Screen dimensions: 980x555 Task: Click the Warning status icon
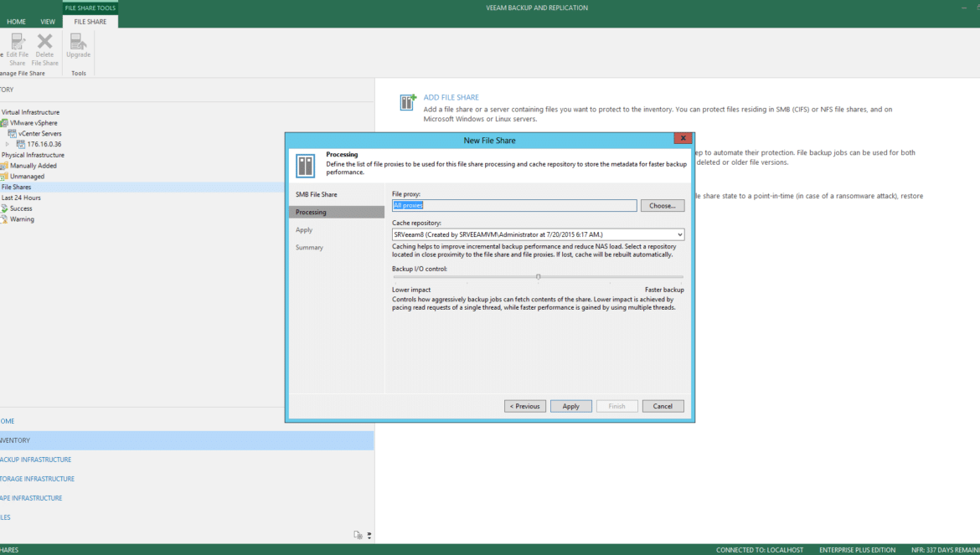[3, 219]
